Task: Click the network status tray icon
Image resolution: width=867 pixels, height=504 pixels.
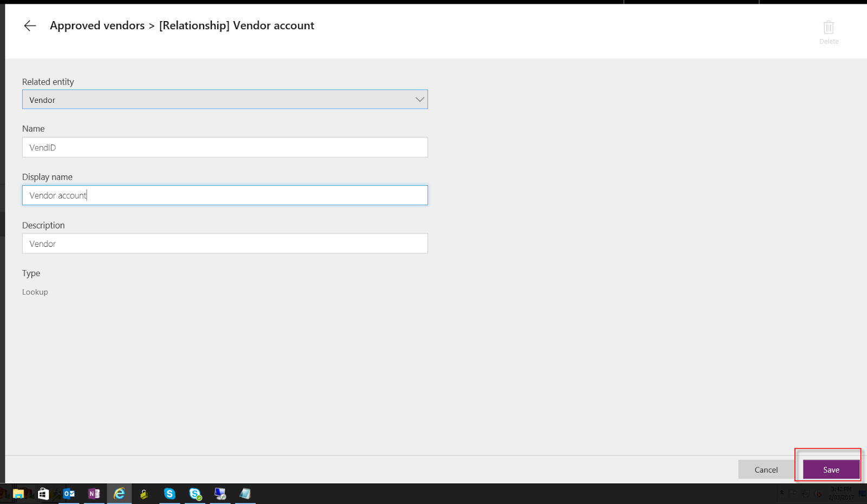Action: pyautogui.click(x=804, y=494)
